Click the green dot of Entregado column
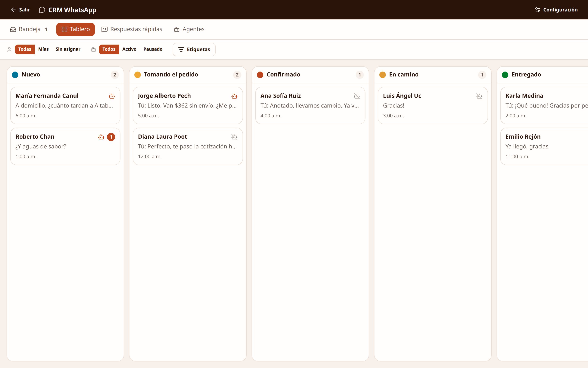This screenshot has width=588, height=368. [505, 75]
